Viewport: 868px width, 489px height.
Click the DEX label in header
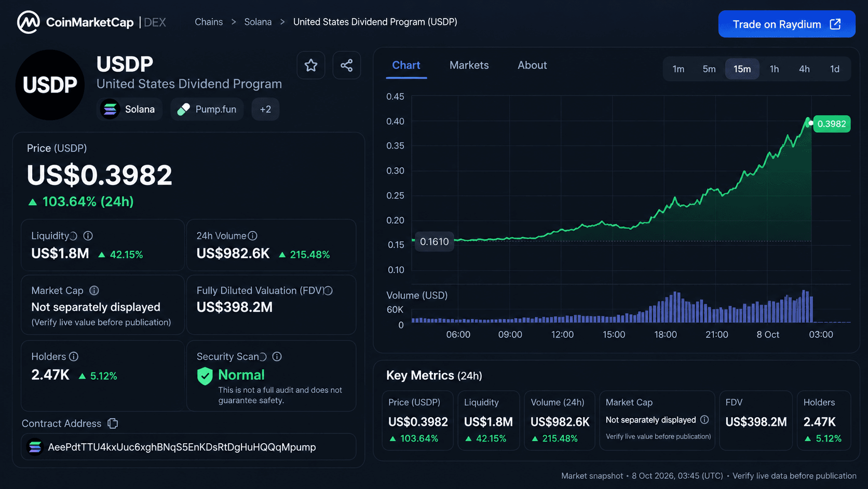(x=155, y=22)
